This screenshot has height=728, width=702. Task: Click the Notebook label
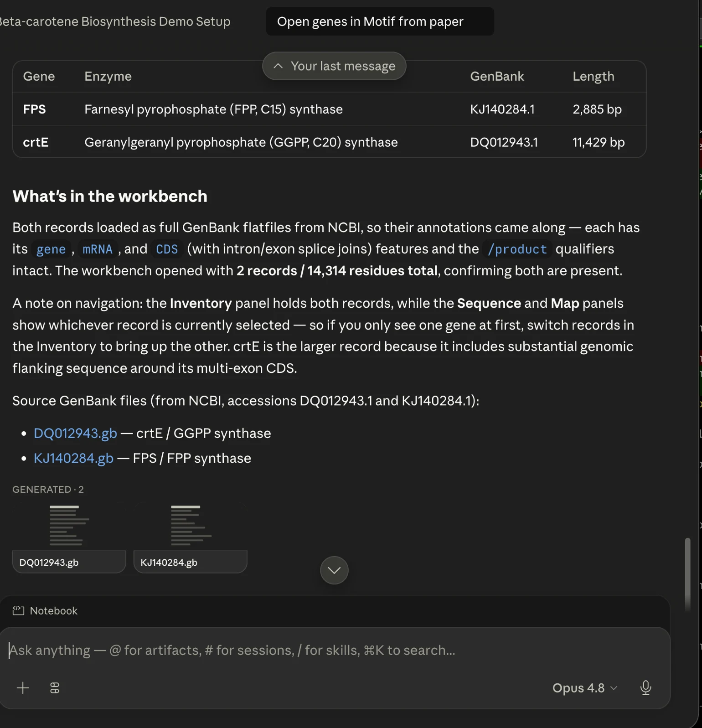click(54, 611)
